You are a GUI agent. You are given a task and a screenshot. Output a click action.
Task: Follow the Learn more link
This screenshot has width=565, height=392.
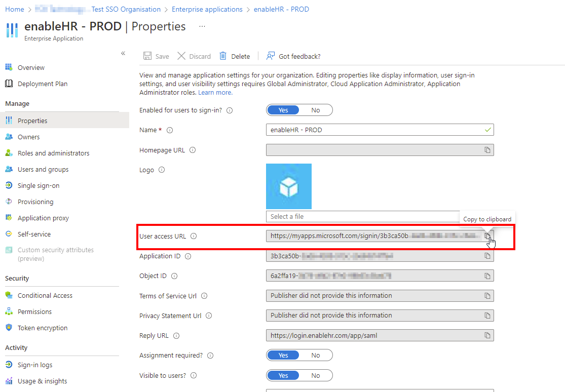(215, 93)
